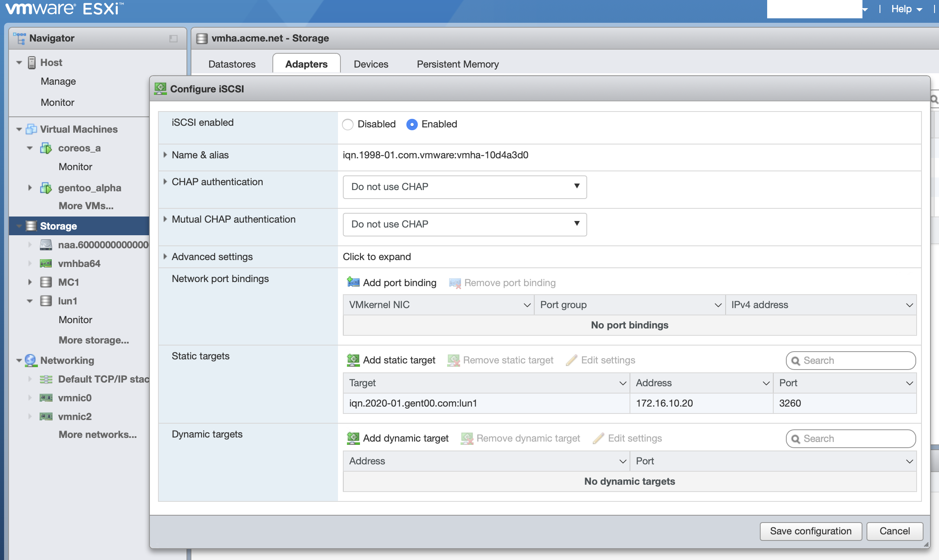Viewport: 939px width, 560px height.
Task: Select the Disabled iSCSI radio button
Action: pos(348,125)
